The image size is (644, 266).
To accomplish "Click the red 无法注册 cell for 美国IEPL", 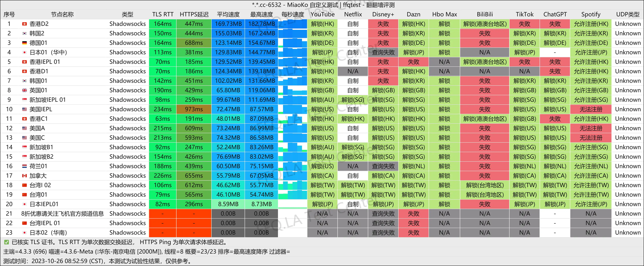I will coord(591,109).
